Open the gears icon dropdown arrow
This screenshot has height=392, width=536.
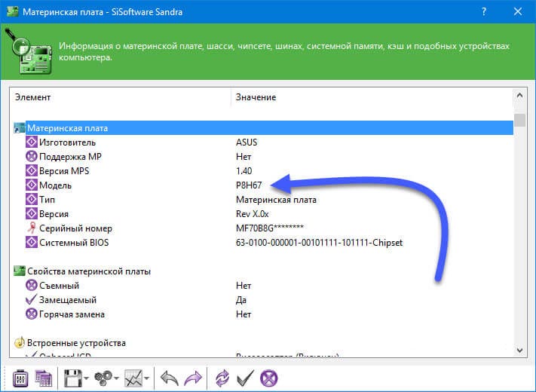click(x=117, y=378)
